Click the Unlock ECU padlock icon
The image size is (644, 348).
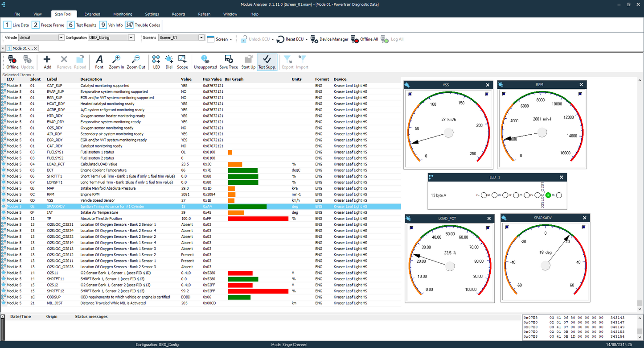click(x=244, y=39)
